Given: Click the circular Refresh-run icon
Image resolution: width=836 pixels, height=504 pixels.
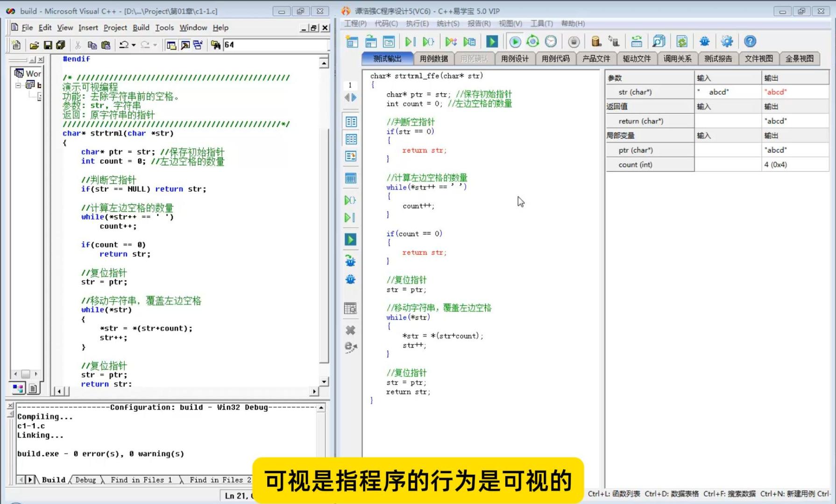Looking at the screenshot, I should 533,42.
